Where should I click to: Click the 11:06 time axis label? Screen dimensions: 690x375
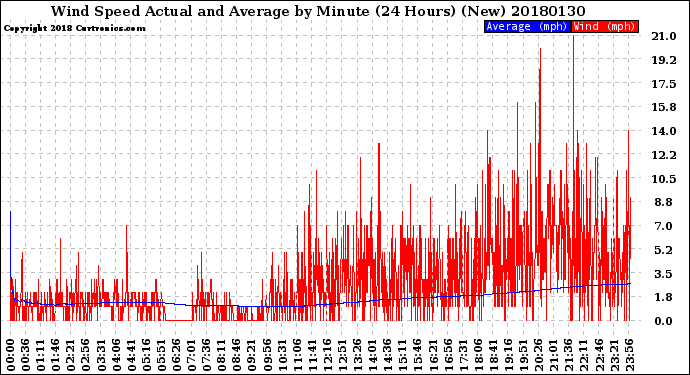click(x=296, y=354)
